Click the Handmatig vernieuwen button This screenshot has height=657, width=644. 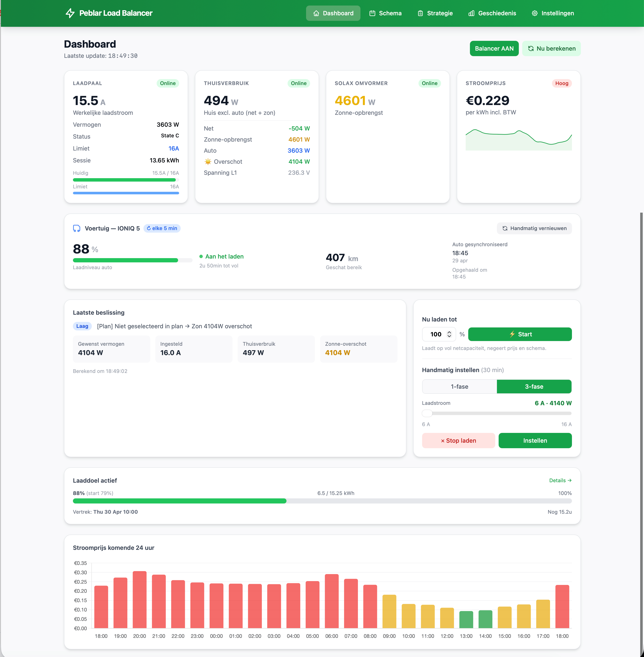pyautogui.click(x=534, y=228)
